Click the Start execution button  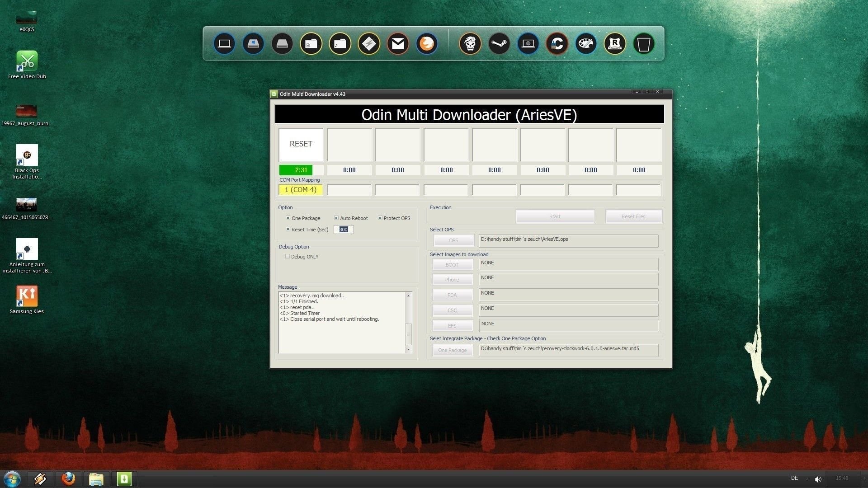tap(555, 216)
